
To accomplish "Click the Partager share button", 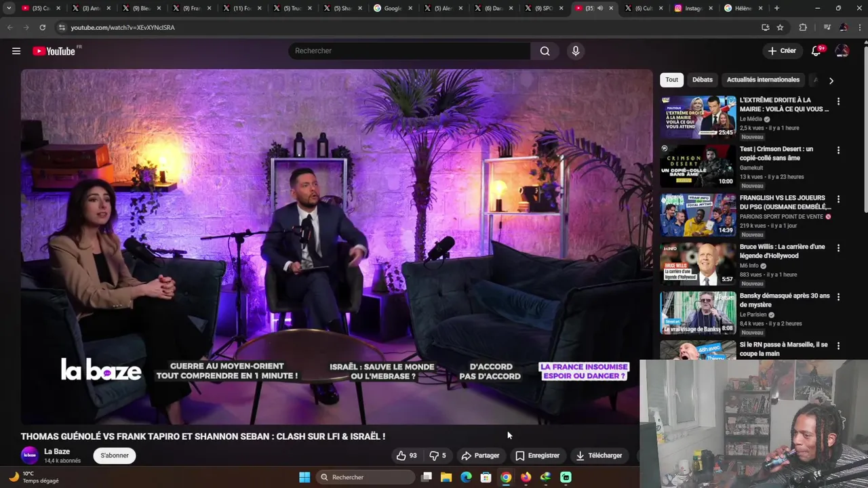I will (x=480, y=455).
